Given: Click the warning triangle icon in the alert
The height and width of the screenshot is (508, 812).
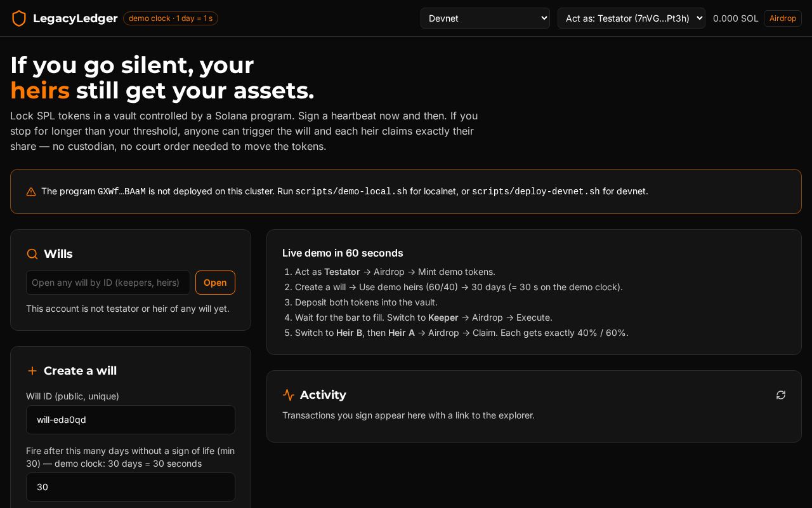Looking at the screenshot, I should tap(31, 192).
